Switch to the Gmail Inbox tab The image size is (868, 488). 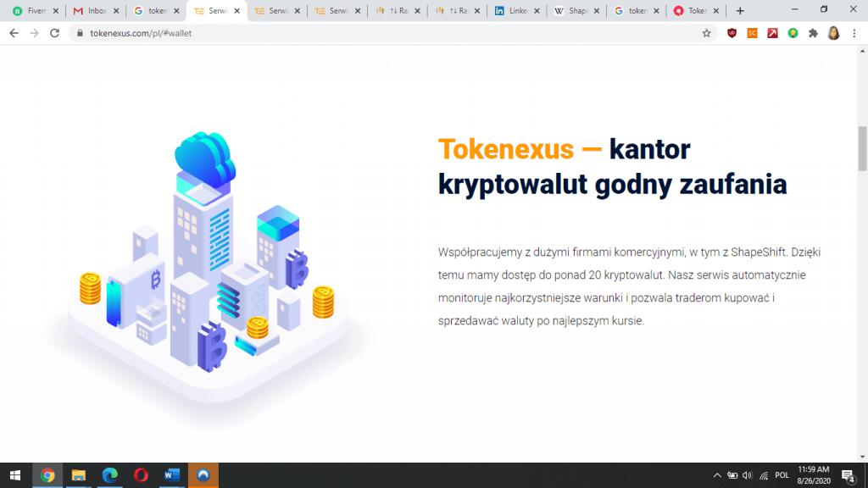pos(95,10)
